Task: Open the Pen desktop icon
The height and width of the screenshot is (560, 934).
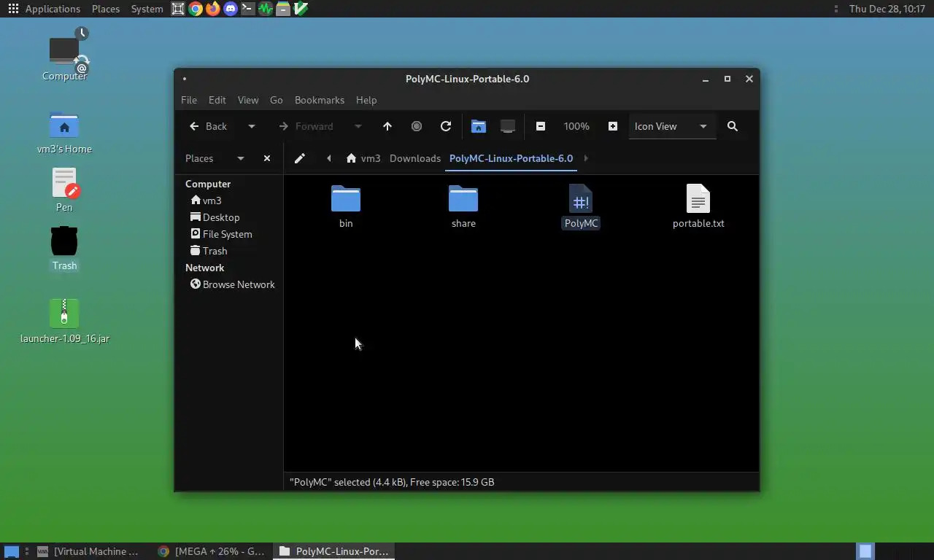Action: (64, 190)
